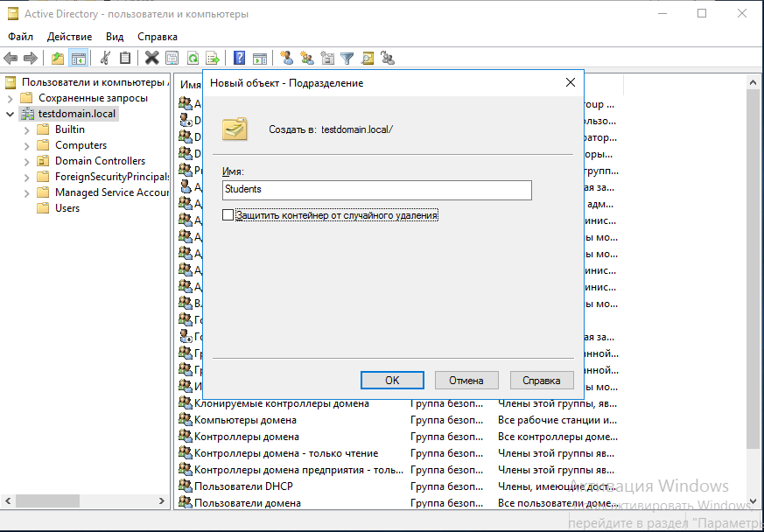Click the filter funnel toolbar icon
The width and height of the screenshot is (764, 532).
tap(347, 59)
